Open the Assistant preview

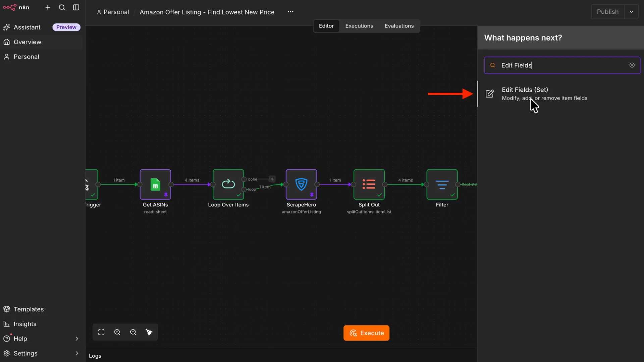coord(42,27)
